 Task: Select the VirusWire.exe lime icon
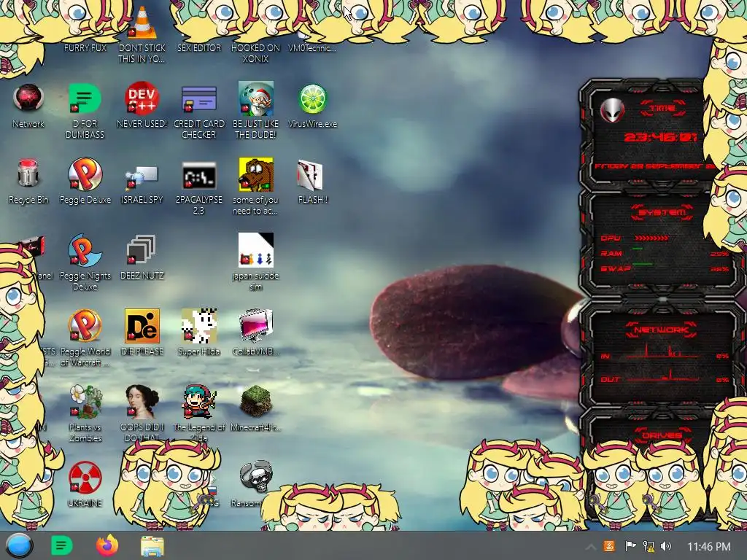312,98
